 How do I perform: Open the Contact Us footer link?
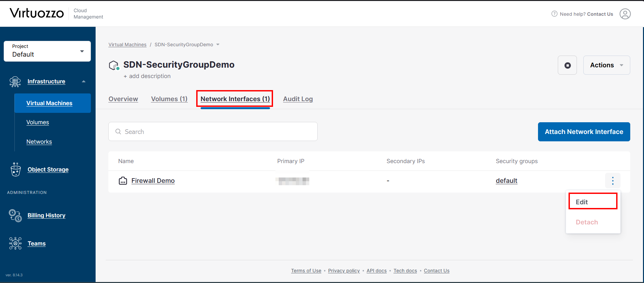437,271
